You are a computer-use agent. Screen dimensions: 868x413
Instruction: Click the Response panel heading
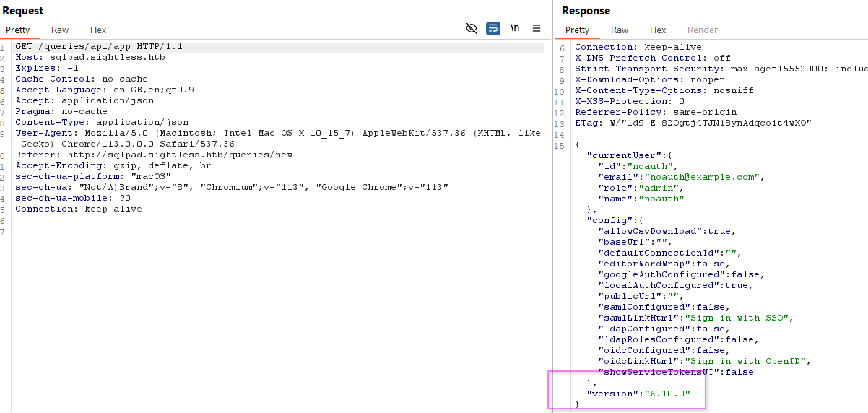(x=586, y=11)
